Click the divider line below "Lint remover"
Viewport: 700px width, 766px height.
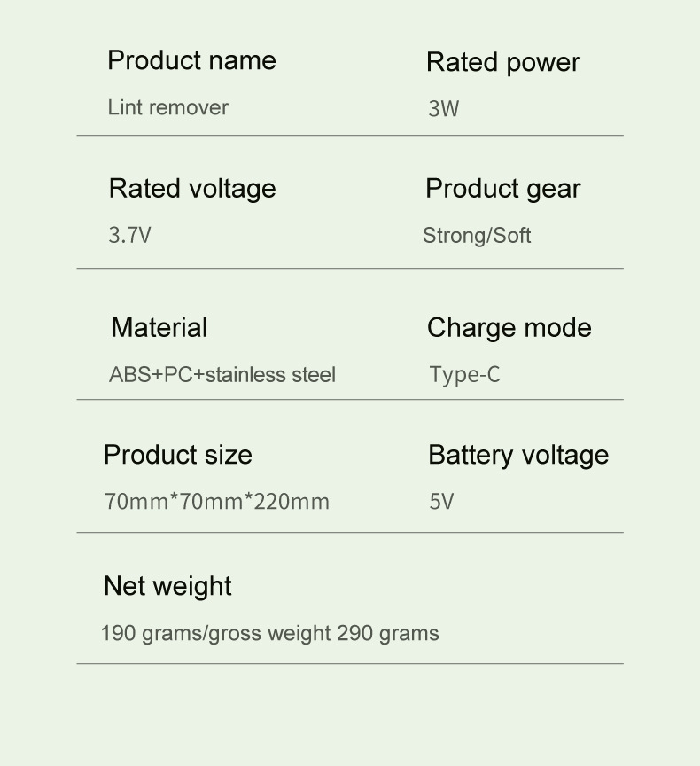tap(350, 136)
